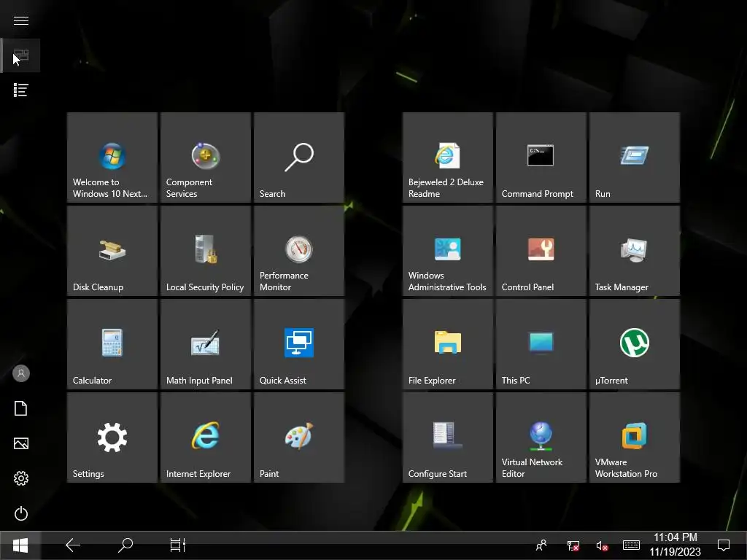Viewport: 747px width, 560px height.
Task: Open Calculator tile
Action: pos(112,344)
